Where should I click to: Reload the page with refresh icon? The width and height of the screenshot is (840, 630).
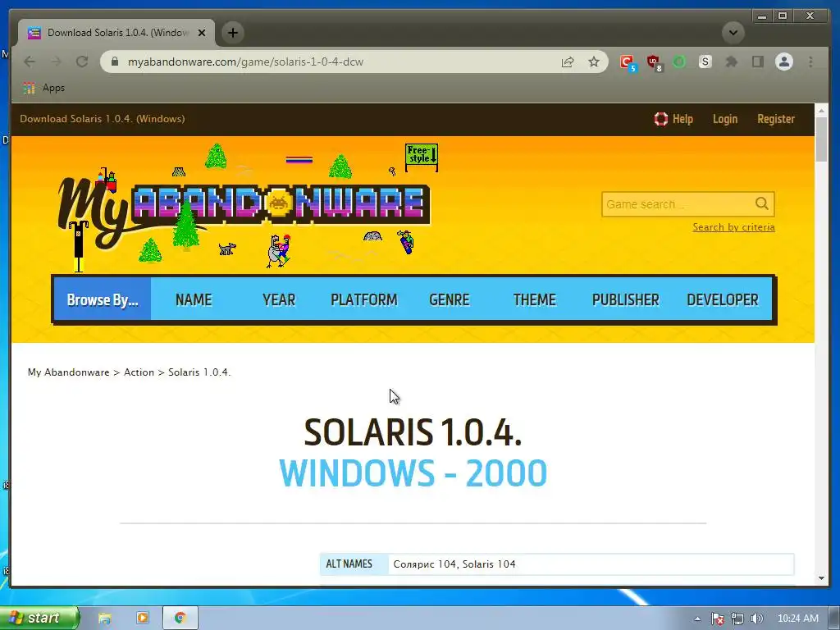pyautogui.click(x=82, y=62)
